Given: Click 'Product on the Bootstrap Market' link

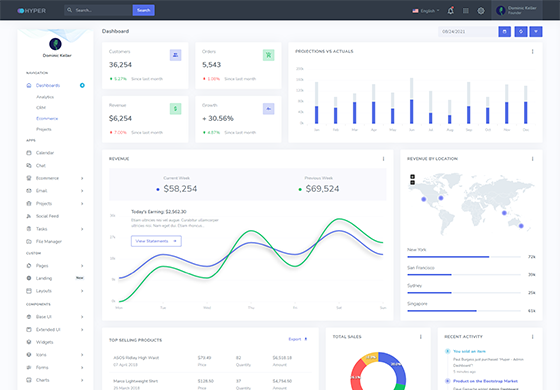Looking at the screenshot, I should (485, 381).
